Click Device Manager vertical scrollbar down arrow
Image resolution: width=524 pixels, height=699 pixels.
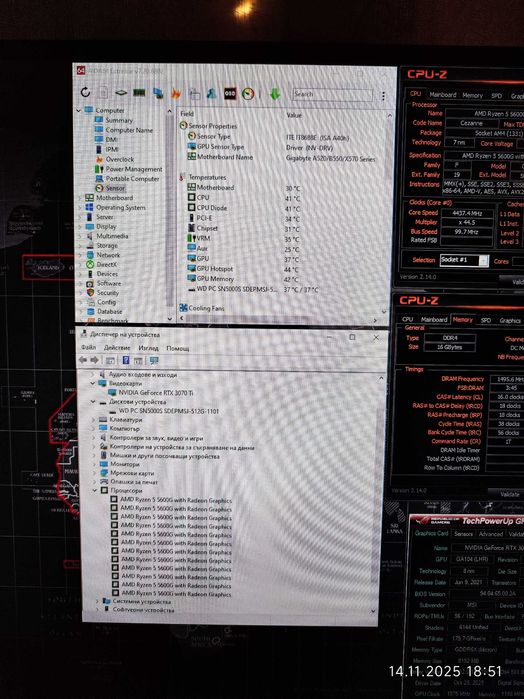pyautogui.click(x=373, y=611)
